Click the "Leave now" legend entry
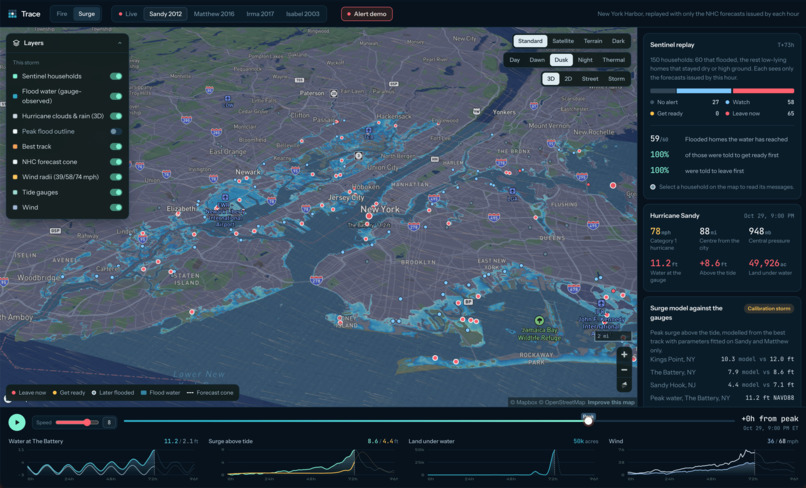Viewport: 806px width, 488px height. click(x=29, y=392)
